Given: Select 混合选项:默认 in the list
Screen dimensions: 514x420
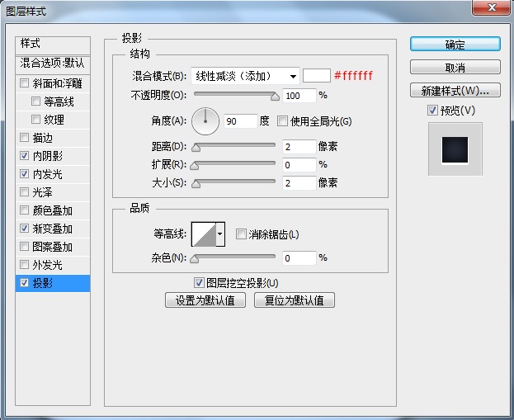Looking at the screenshot, I should click(x=53, y=64).
